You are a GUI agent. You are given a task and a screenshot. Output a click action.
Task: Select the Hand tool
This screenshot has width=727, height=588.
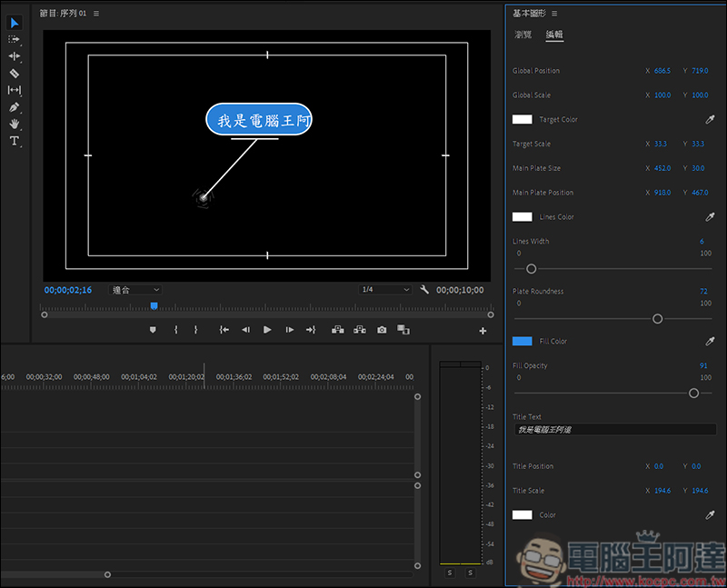point(15,124)
